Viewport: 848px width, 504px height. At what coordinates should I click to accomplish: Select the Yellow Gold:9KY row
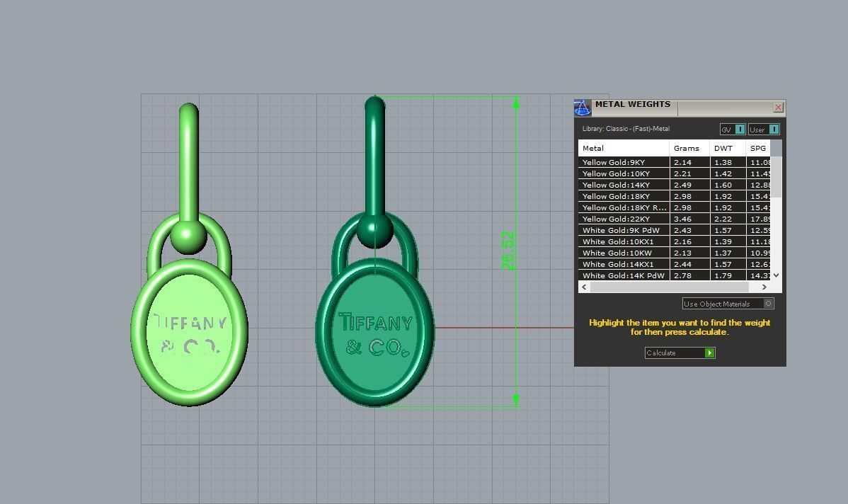(675, 162)
